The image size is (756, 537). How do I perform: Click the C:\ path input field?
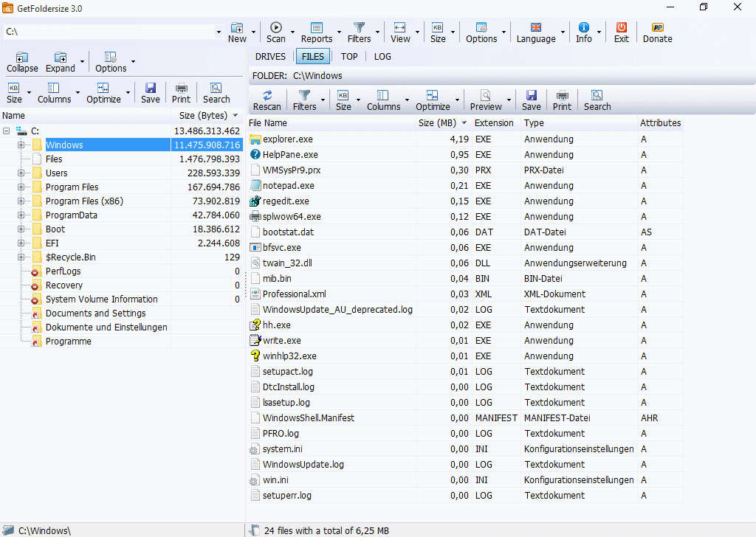click(x=109, y=32)
